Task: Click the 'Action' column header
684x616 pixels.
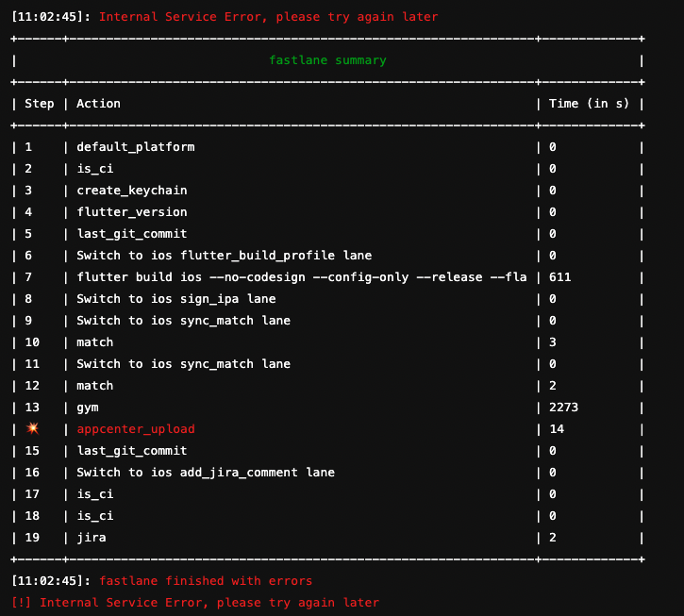Action: click(98, 104)
